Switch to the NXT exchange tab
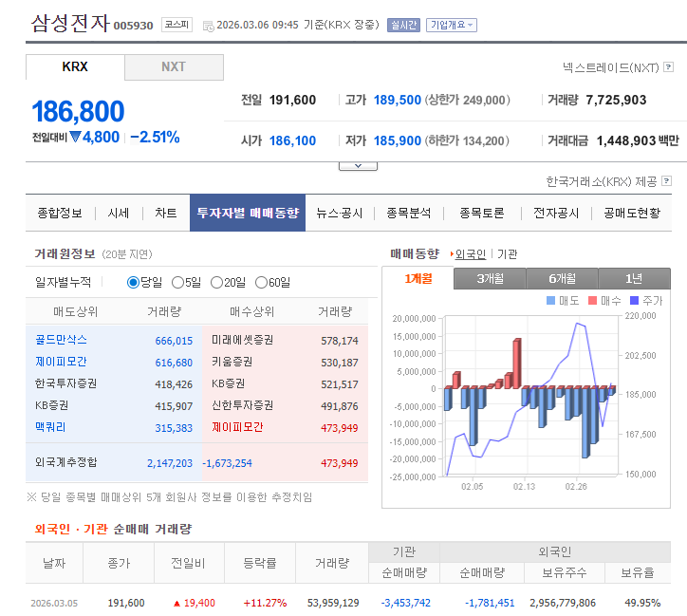Viewport: 687px width, 616px height. pos(174,67)
